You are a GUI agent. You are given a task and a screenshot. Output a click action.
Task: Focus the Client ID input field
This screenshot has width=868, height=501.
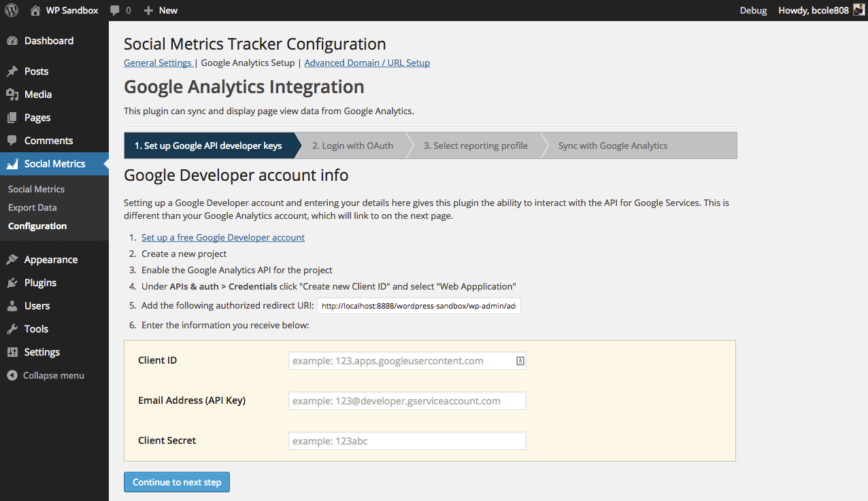pyautogui.click(x=407, y=361)
